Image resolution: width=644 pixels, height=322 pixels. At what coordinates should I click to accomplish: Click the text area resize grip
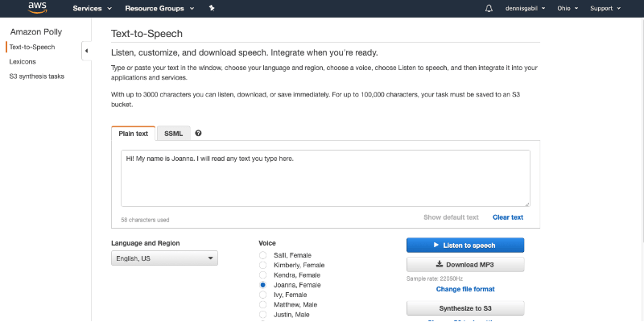point(527,204)
